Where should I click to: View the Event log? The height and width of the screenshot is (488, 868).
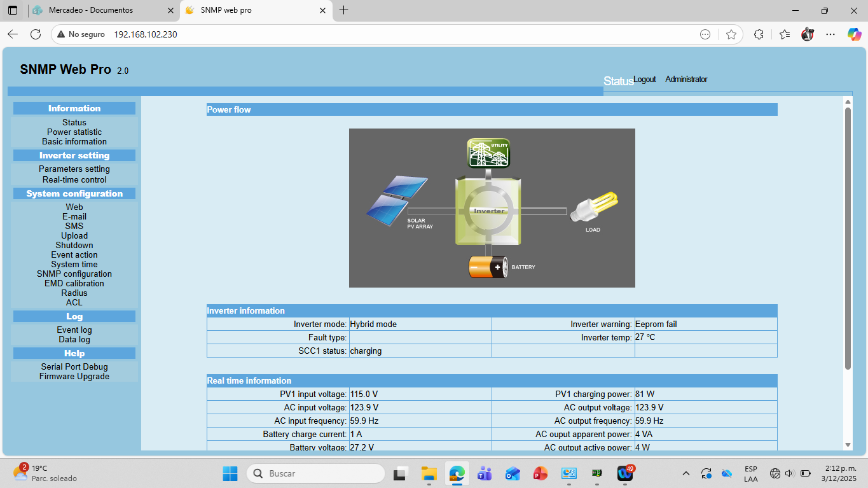click(74, 330)
